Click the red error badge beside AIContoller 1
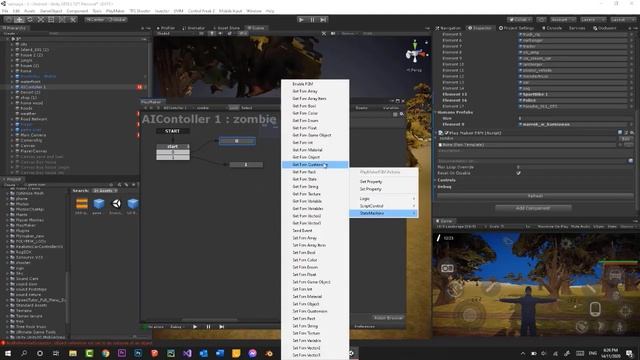Viewport: 640px width, 360px height. 140,87
